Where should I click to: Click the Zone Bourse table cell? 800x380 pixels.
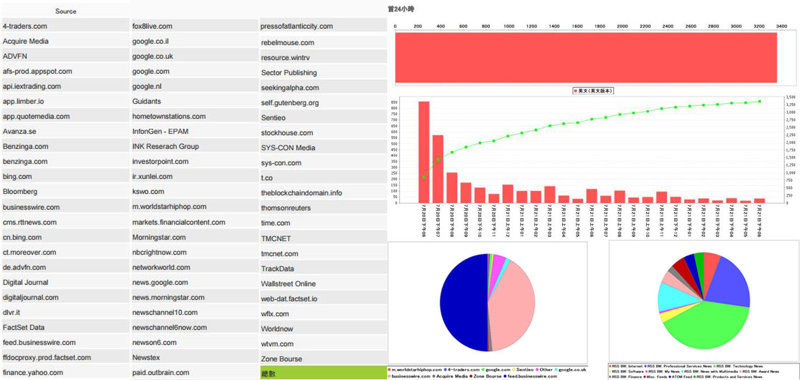pos(323,359)
